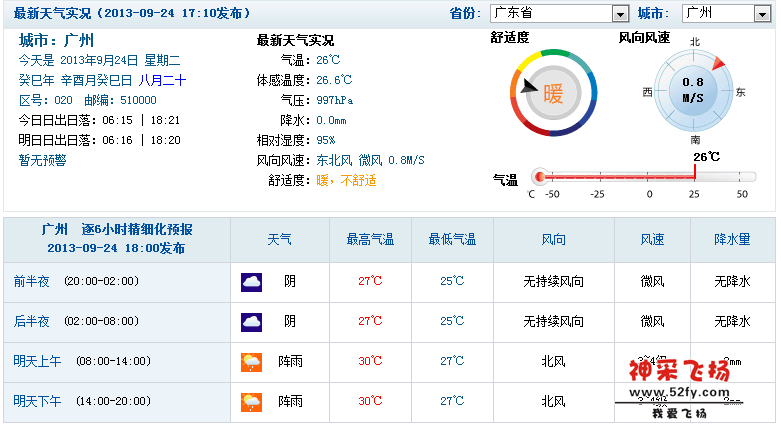Click 无降水 in the 前半夜 row
This screenshot has width=781, height=425.
(x=732, y=282)
